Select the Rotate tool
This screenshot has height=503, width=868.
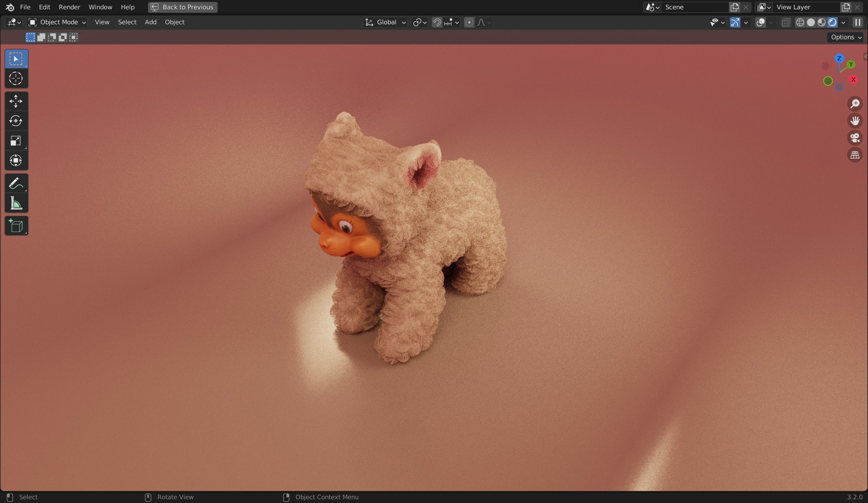click(x=16, y=121)
